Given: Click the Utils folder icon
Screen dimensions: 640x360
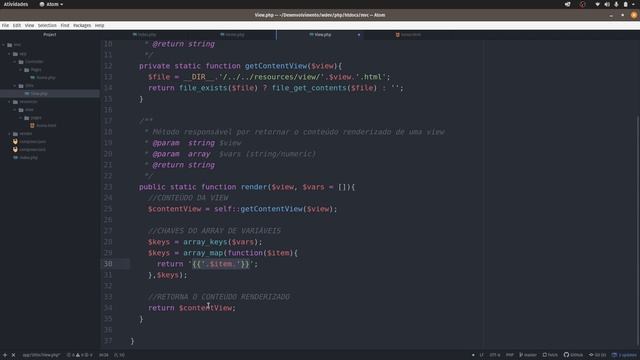Looking at the screenshot, I should (21, 86).
